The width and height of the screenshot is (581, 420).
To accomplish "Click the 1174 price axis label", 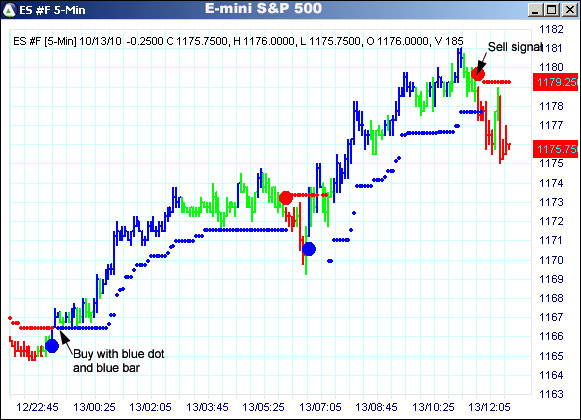I will (551, 183).
